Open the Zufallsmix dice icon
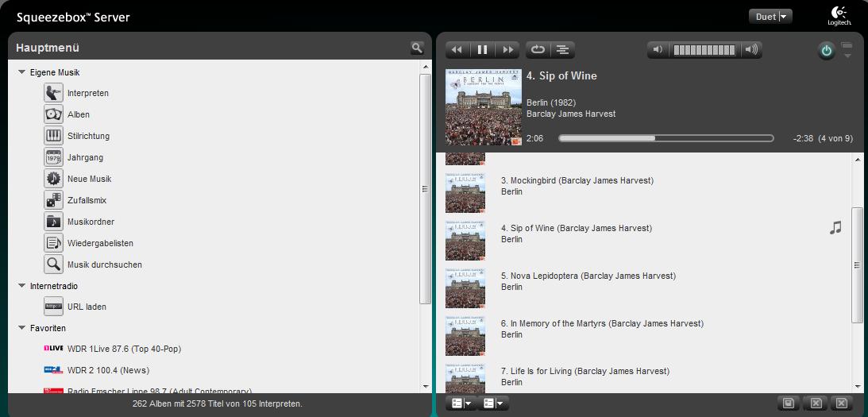Viewport: 868px width, 417px height. 53,200
